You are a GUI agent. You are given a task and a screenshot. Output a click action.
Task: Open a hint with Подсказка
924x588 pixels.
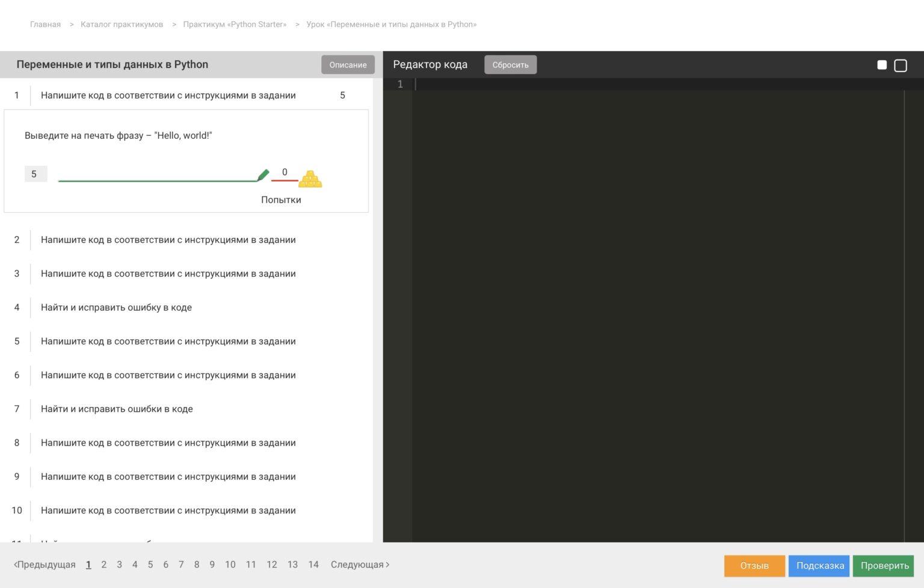(x=819, y=566)
